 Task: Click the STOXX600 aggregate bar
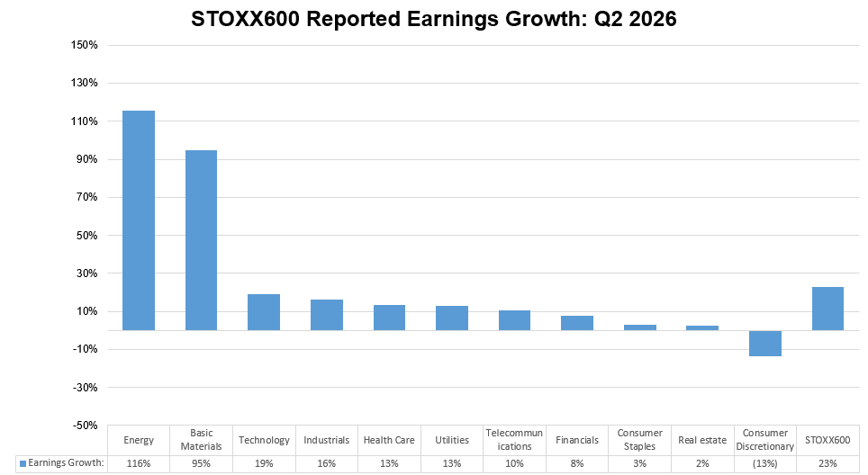[x=827, y=309]
